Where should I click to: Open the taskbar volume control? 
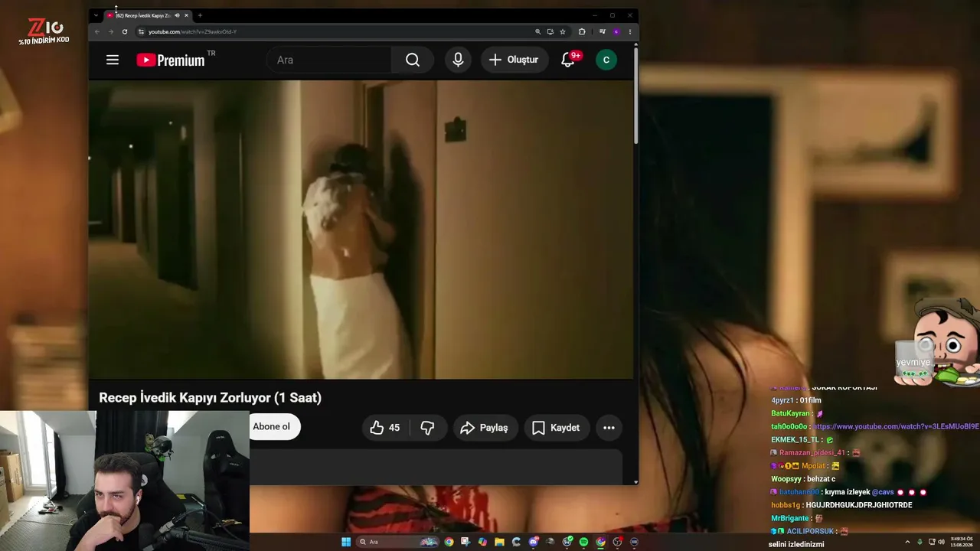[x=942, y=542]
